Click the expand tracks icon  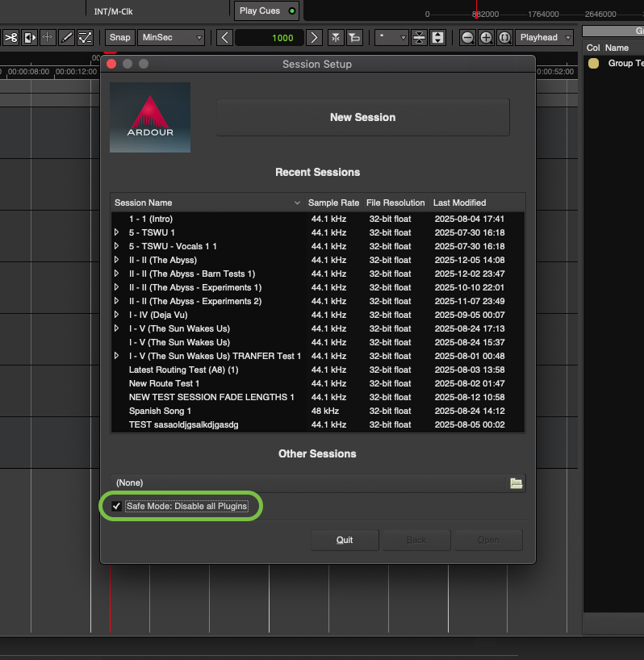click(437, 38)
